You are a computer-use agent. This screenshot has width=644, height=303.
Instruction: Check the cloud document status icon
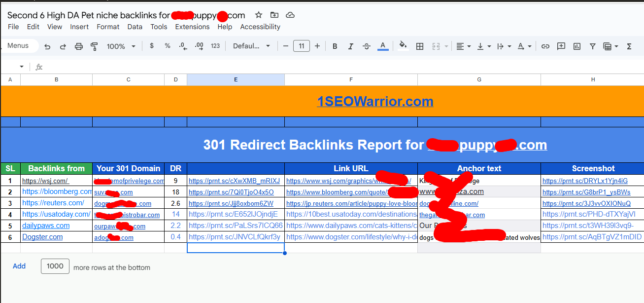coord(290,15)
